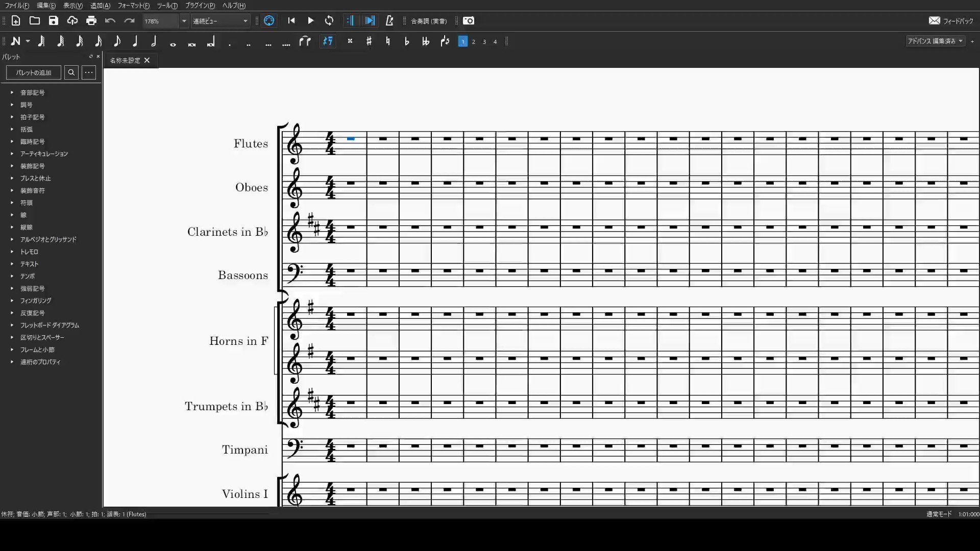This screenshot has height=551, width=980.
Task: Expand the 音部記号 palette category
Action: pyautogui.click(x=33, y=92)
